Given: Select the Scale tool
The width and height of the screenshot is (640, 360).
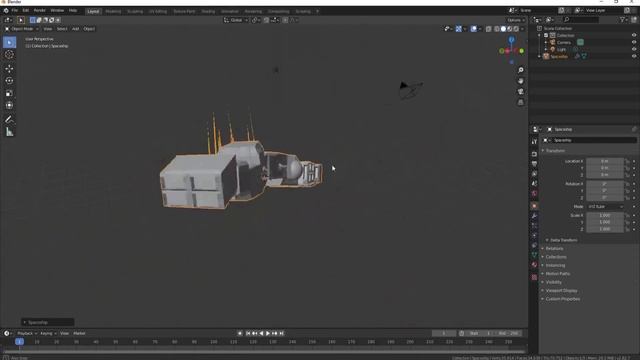Looking at the screenshot, I should point(9,93).
